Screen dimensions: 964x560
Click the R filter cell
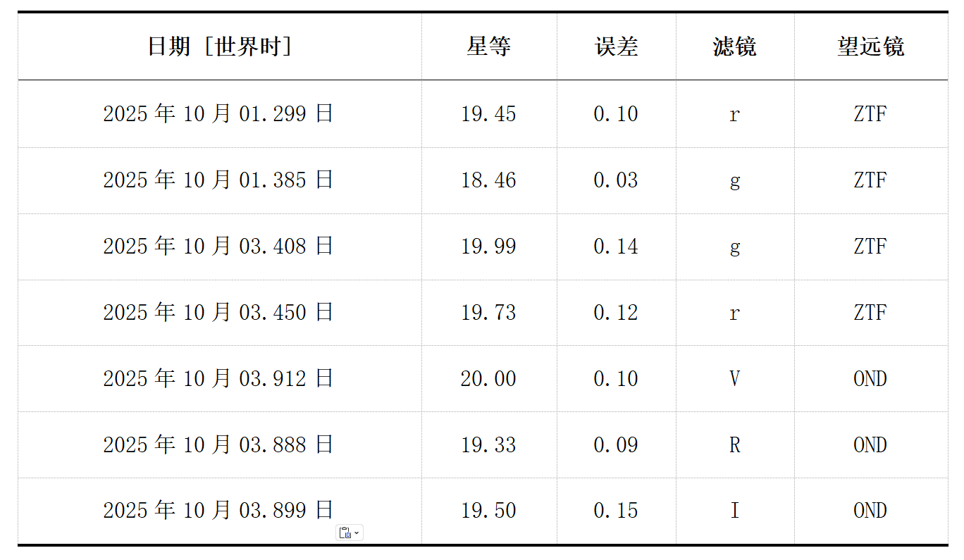[x=734, y=445]
